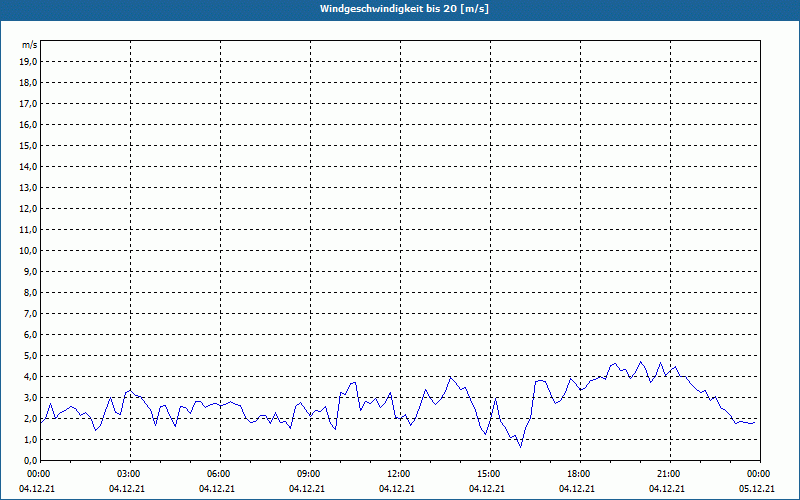Select the "06:00" time label

click(x=220, y=474)
